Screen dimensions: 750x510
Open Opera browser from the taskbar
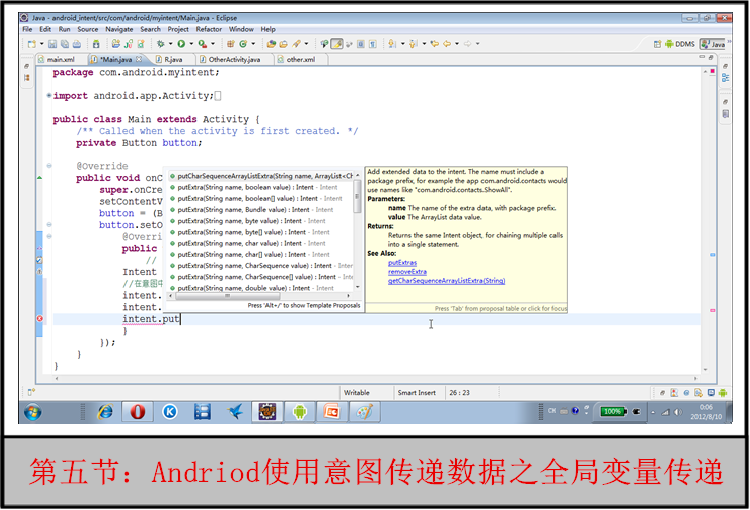click(x=138, y=411)
